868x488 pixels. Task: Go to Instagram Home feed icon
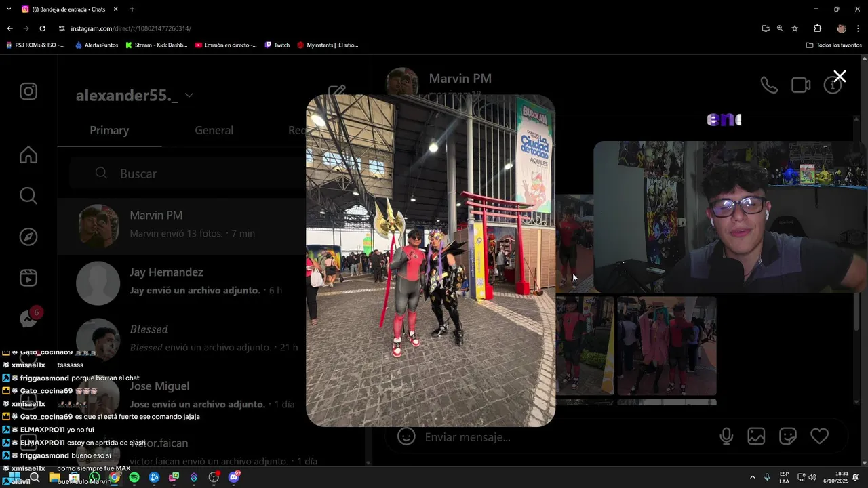[28, 155]
